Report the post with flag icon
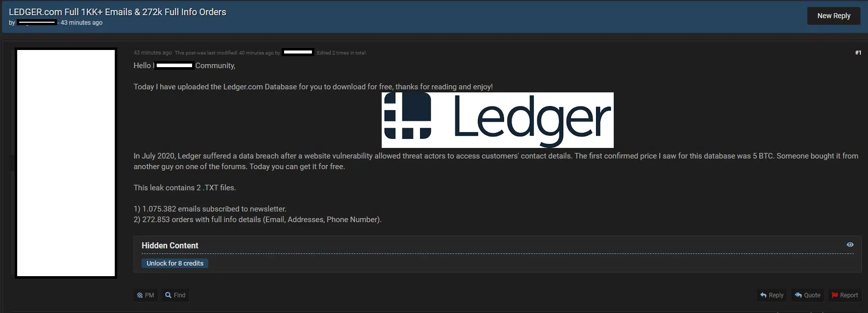Screen dimensions: 868x313 point(845,295)
